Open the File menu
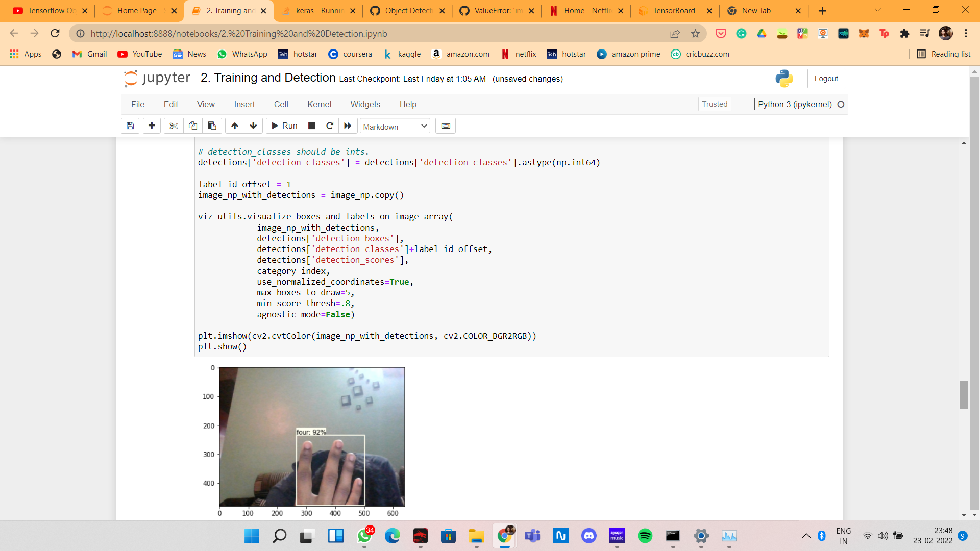Screen dimensions: 980x551 point(138,104)
